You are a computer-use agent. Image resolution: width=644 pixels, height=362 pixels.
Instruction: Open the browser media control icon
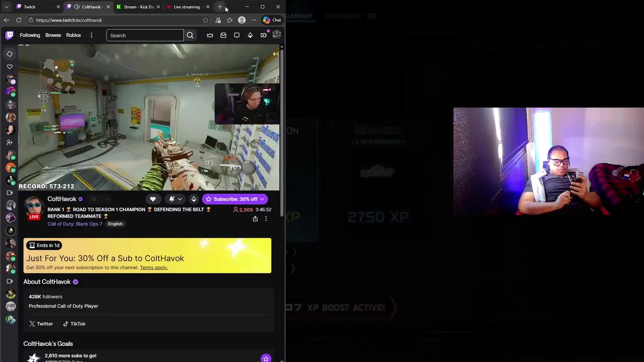click(x=218, y=20)
